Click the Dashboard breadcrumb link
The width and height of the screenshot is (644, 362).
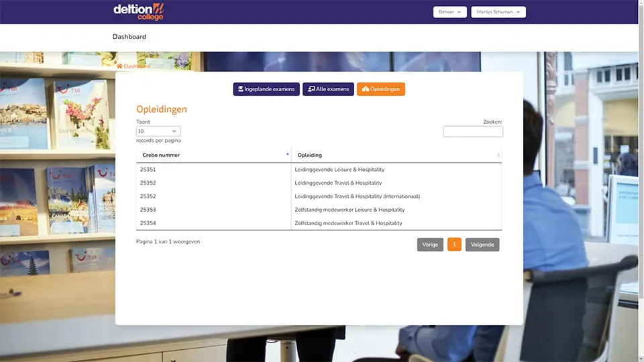coord(137,66)
